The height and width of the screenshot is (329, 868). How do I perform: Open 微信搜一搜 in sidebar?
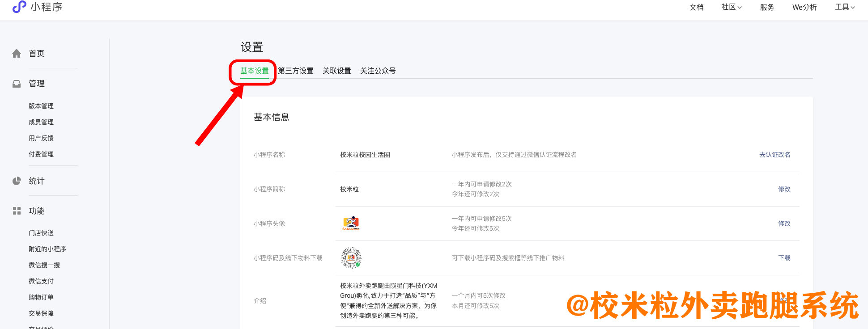[x=44, y=265]
